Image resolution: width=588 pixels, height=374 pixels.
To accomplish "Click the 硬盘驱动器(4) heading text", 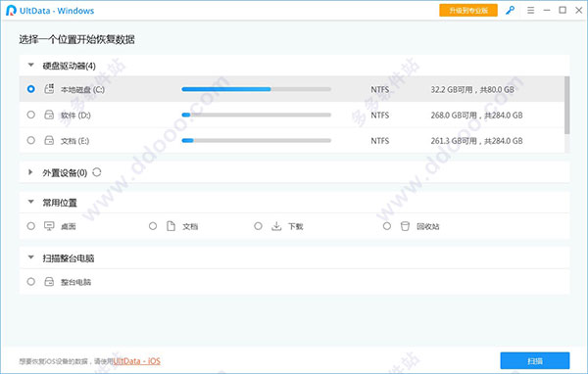I will (x=69, y=66).
